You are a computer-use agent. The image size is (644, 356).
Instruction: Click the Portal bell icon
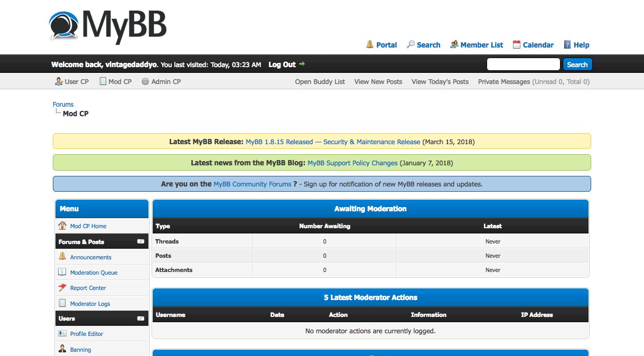[370, 44]
